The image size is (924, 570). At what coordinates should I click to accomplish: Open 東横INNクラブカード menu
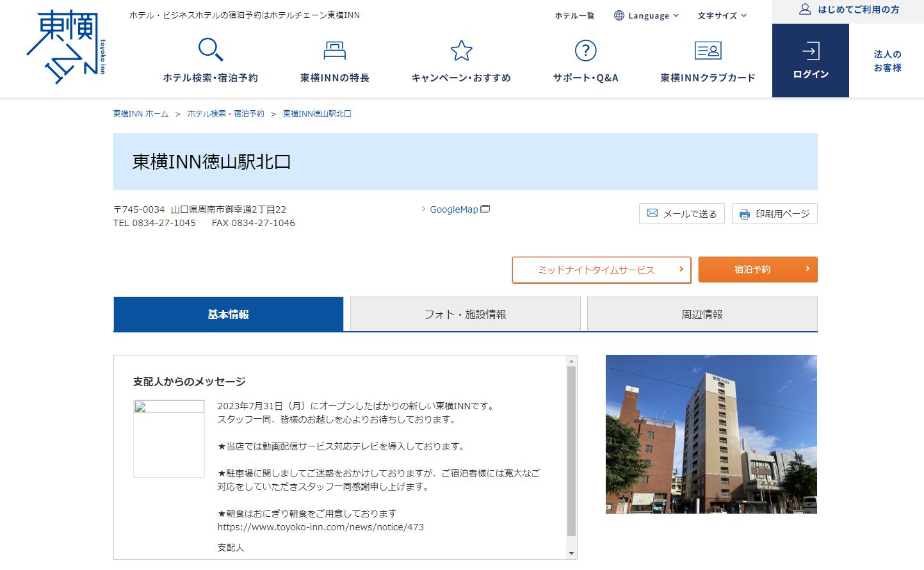tap(708, 77)
